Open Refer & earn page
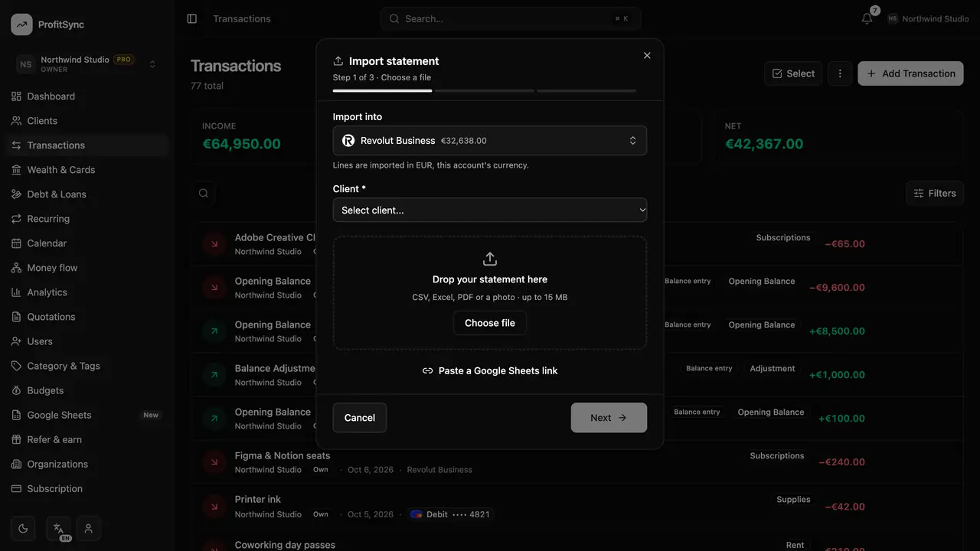 [87, 439]
